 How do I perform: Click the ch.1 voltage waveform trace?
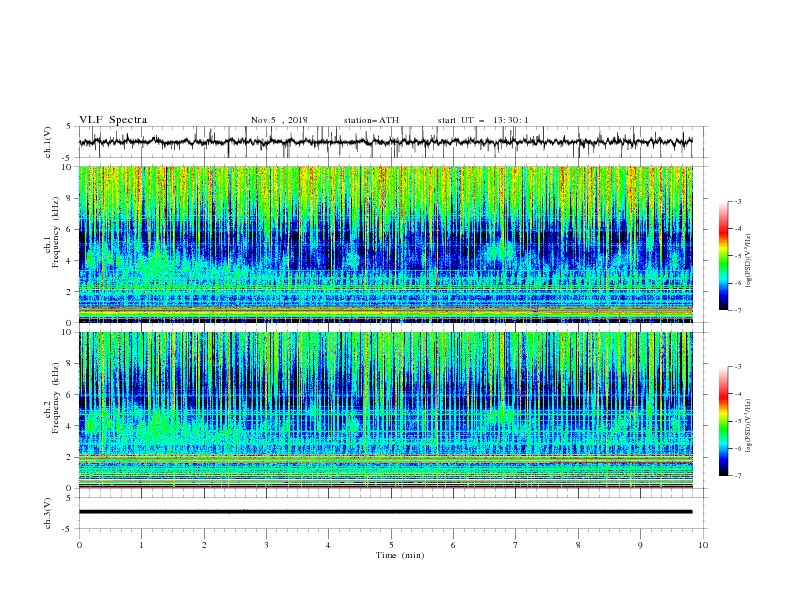[385, 142]
